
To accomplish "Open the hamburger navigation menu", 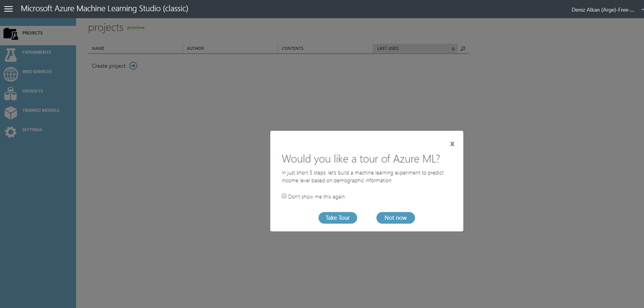I will 8,9.
